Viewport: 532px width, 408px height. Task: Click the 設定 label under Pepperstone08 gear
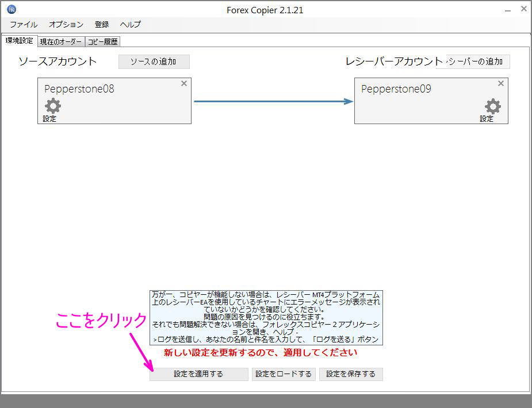(x=50, y=118)
